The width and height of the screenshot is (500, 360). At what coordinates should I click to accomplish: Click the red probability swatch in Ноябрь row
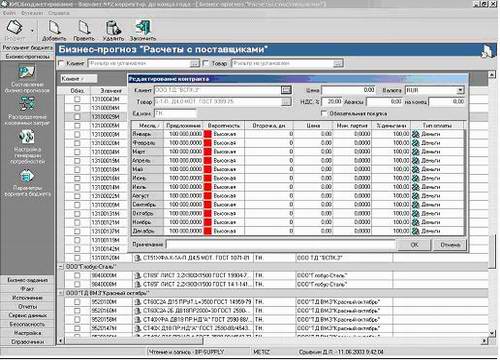point(208,222)
